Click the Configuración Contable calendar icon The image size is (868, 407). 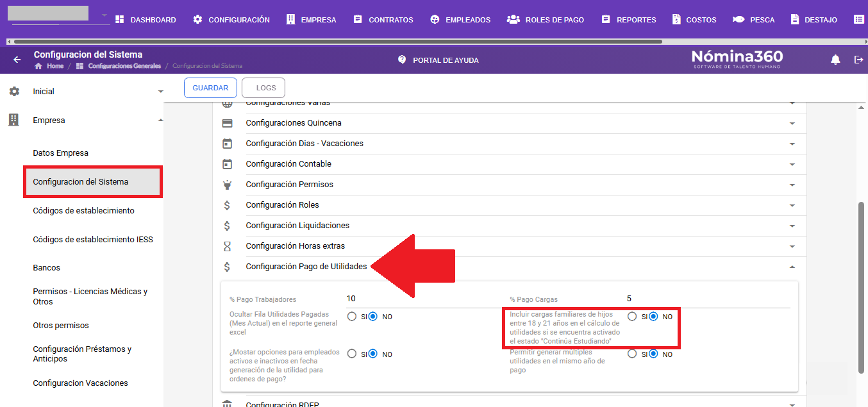pyautogui.click(x=227, y=164)
